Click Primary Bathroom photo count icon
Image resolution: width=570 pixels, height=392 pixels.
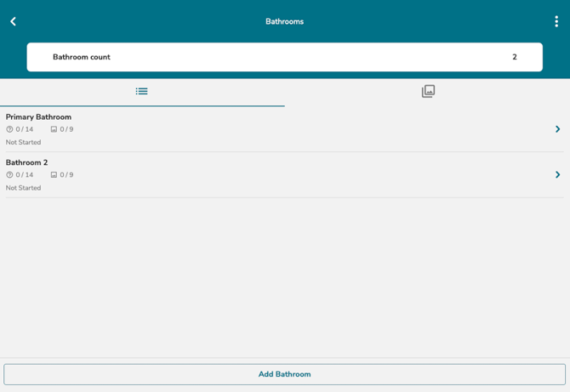(x=54, y=129)
